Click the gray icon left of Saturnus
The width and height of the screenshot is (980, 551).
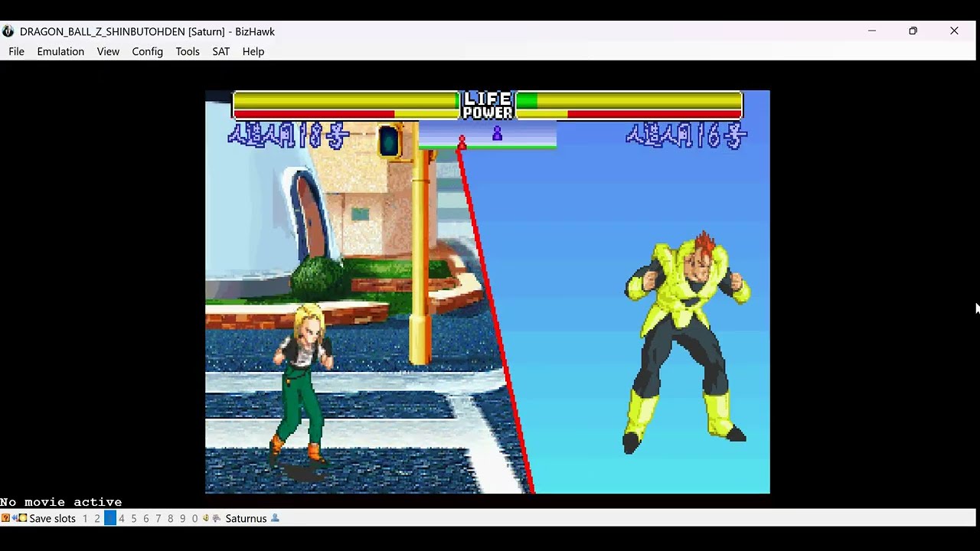coord(217,518)
